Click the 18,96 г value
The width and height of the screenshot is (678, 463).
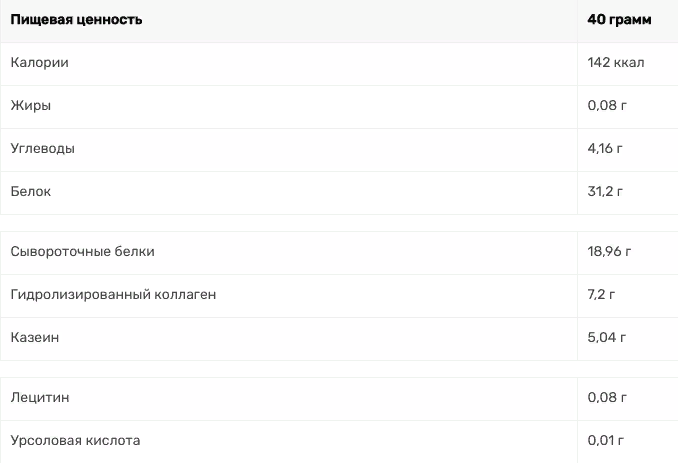[609, 252]
